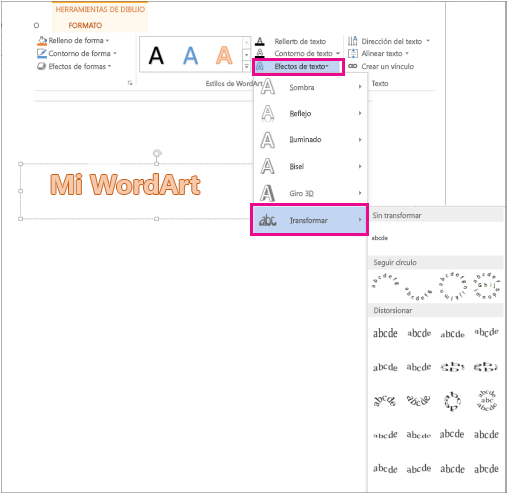The width and height of the screenshot is (507, 493).
Task: Open the Reflejo submenu
Action: coord(310,113)
